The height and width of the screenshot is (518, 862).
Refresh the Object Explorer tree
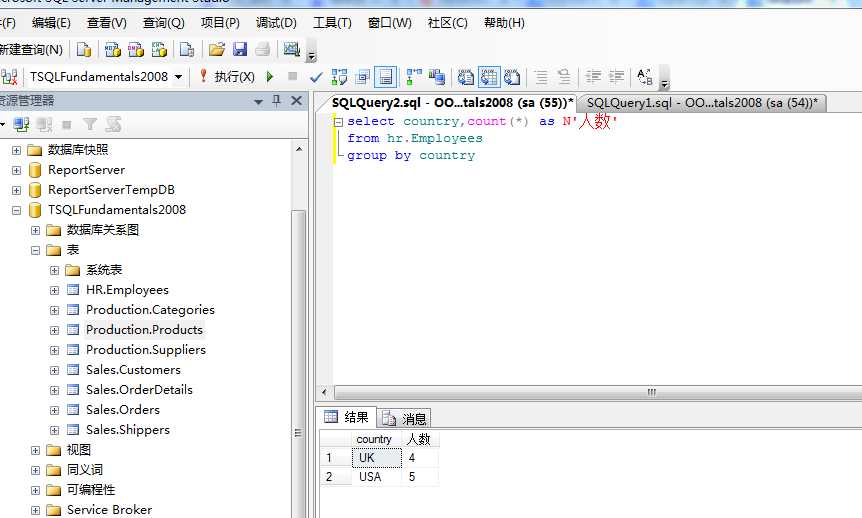coord(113,125)
